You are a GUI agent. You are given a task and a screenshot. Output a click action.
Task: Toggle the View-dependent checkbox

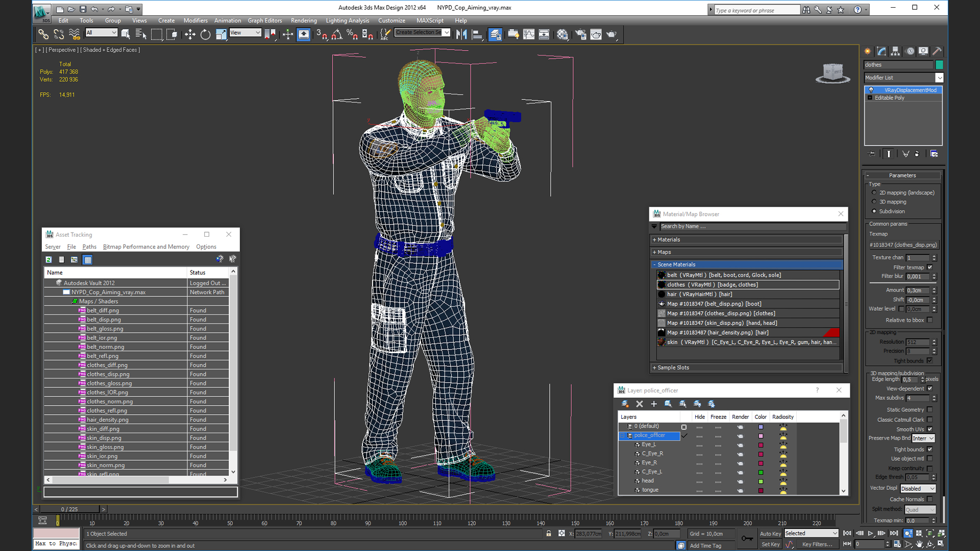(930, 388)
